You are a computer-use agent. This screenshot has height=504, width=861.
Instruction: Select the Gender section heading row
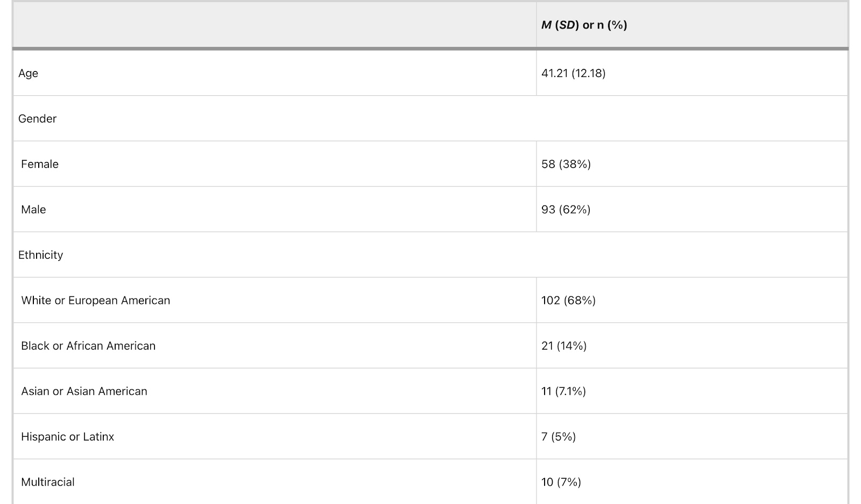point(37,119)
